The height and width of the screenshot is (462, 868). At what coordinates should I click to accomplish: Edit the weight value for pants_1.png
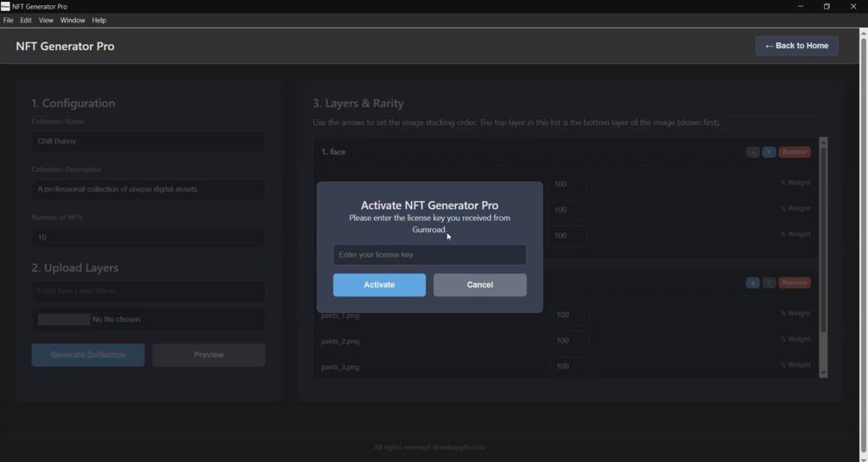(x=570, y=315)
